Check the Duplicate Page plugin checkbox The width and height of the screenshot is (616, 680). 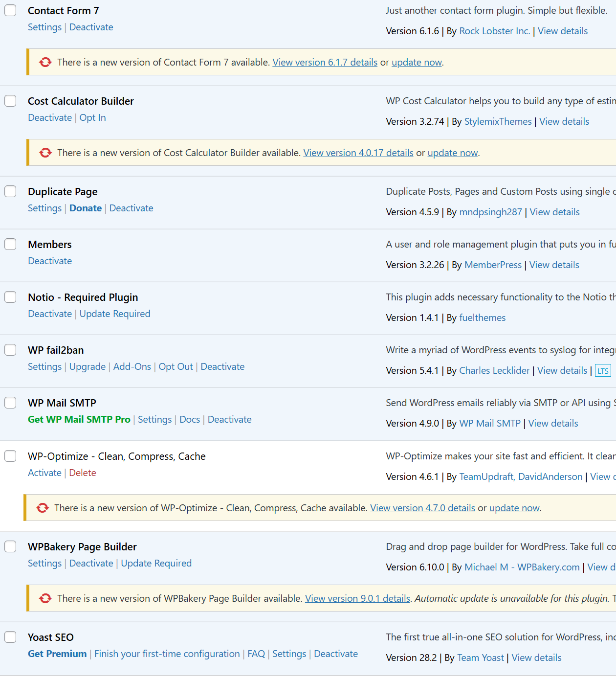point(10,191)
